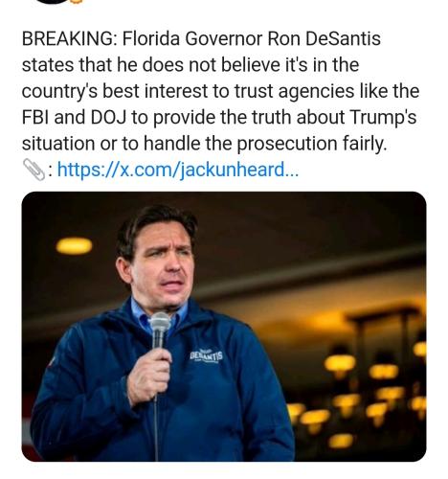Click the line 'states that he does not believe'
The image size is (448, 479).
click(190, 65)
